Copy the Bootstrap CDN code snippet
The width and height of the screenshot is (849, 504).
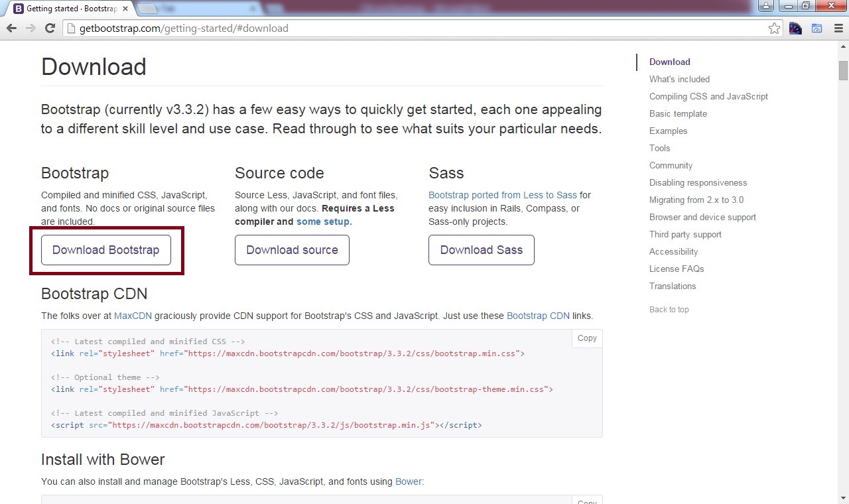pos(587,338)
